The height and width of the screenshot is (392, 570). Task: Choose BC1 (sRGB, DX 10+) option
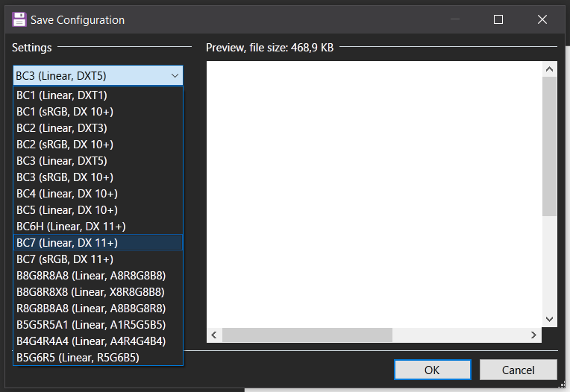98,112
